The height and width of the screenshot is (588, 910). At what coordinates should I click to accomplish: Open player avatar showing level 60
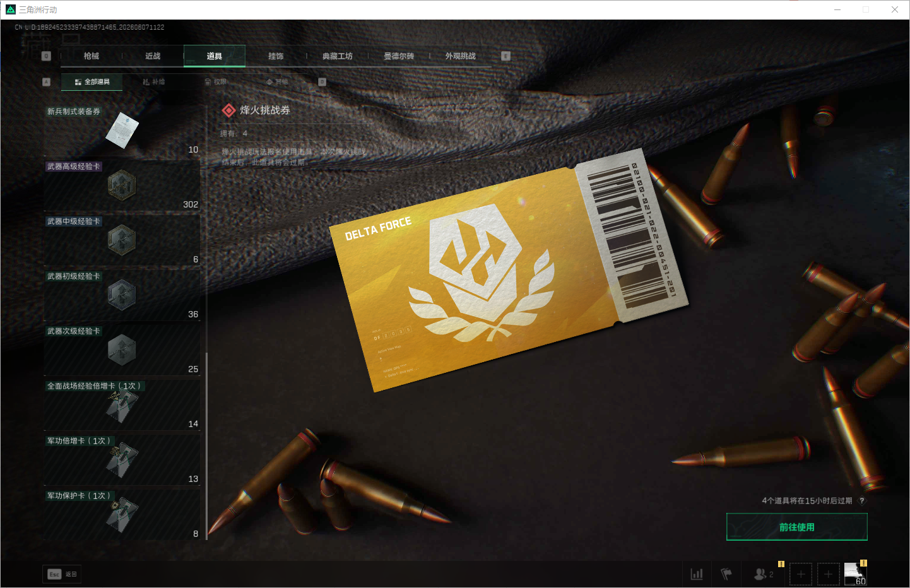click(856, 574)
